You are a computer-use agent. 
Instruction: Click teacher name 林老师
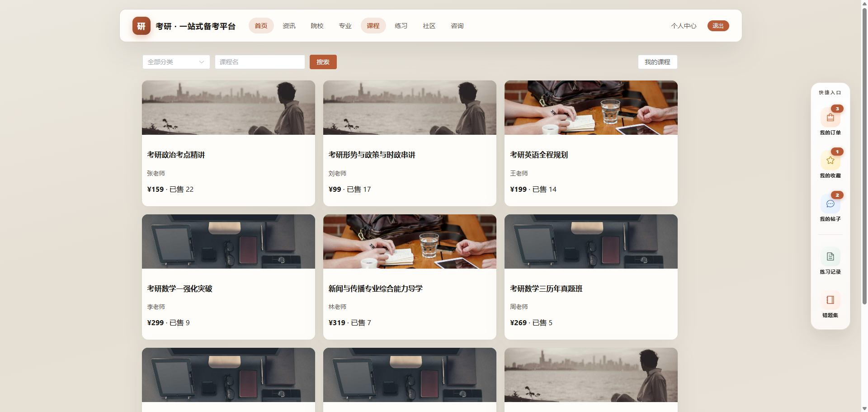[x=337, y=307]
